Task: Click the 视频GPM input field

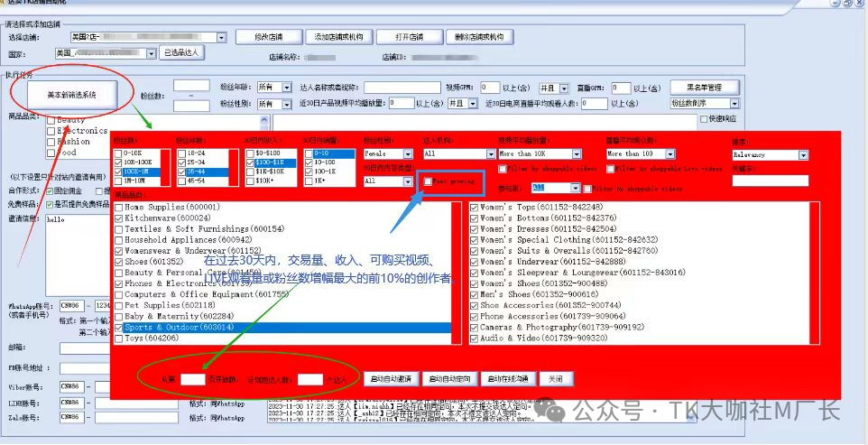Action: point(490,88)
